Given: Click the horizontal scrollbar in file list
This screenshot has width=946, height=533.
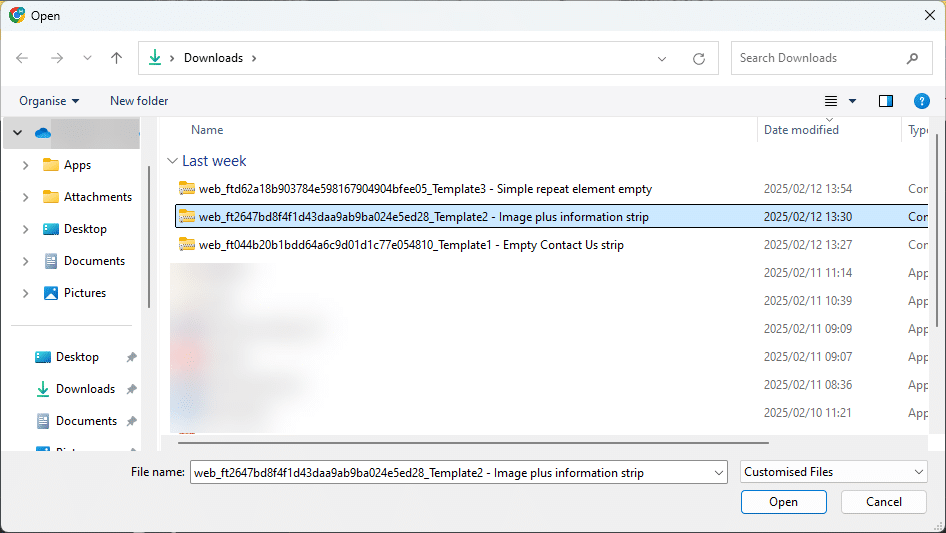Looking at the screenshot, I should [x=472, y=440].
